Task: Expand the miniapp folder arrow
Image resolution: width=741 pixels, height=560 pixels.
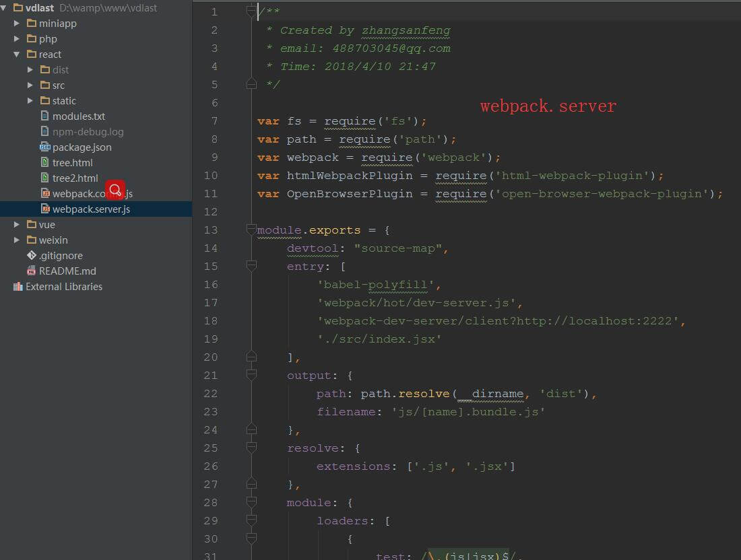Action: coord(17,24)
